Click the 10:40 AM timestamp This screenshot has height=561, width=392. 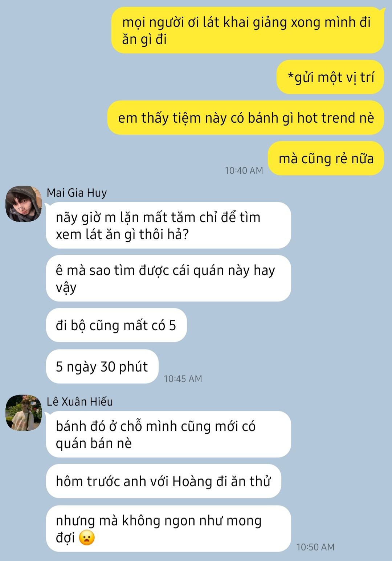[x=244, y=171]
